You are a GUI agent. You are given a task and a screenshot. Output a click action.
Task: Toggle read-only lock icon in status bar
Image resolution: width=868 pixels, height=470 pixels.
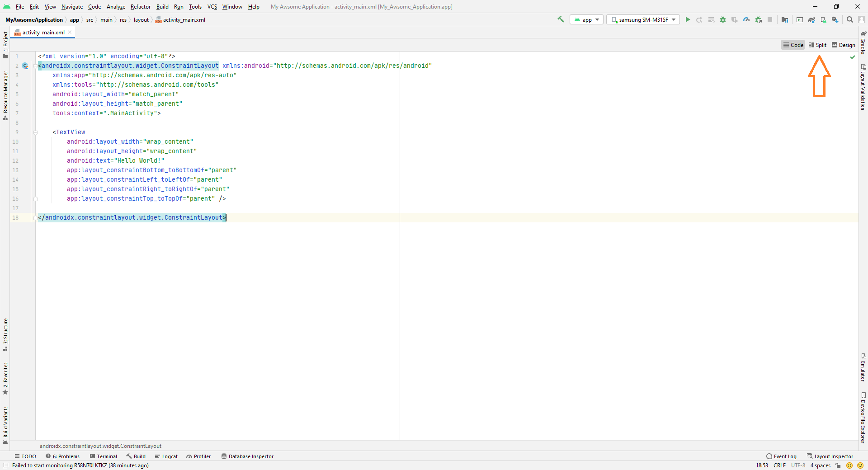[838, 465]
